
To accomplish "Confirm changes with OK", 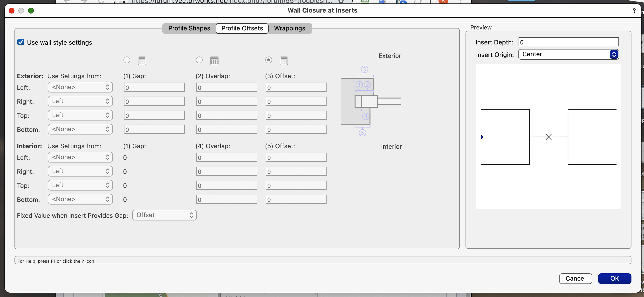I will point(615,278).
